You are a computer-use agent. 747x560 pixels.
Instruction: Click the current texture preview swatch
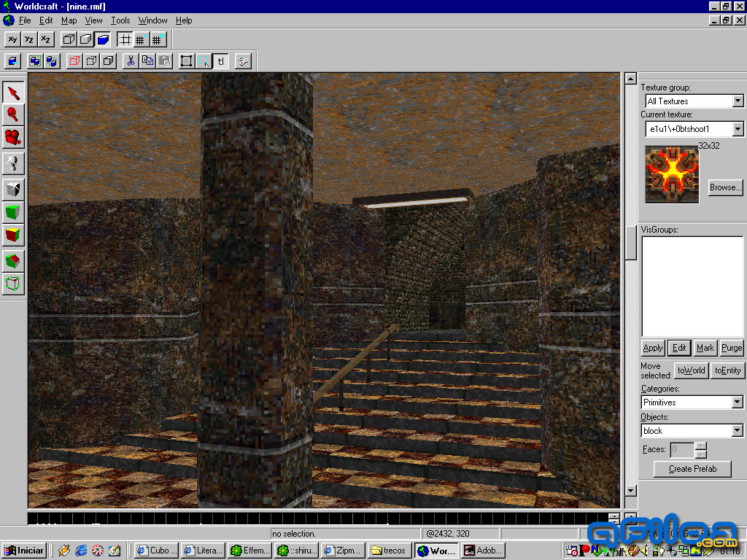tap(672, 174)
